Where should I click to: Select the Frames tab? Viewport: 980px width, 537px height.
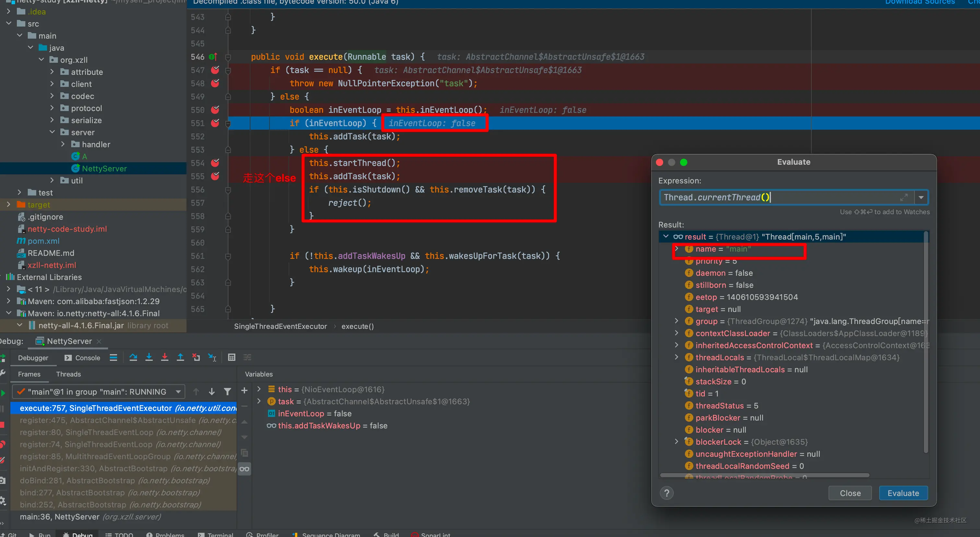[x=29, y=374]
